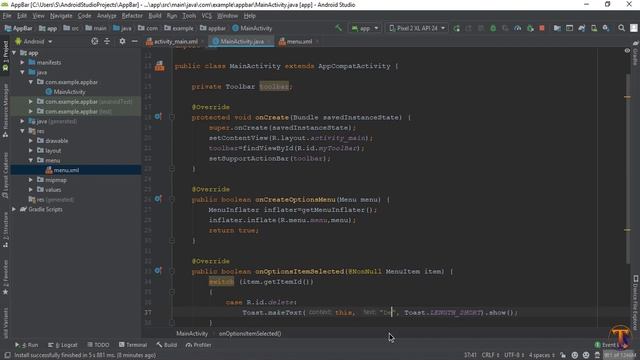
Task: Open the TODO tool window
Action: [98, 345]
